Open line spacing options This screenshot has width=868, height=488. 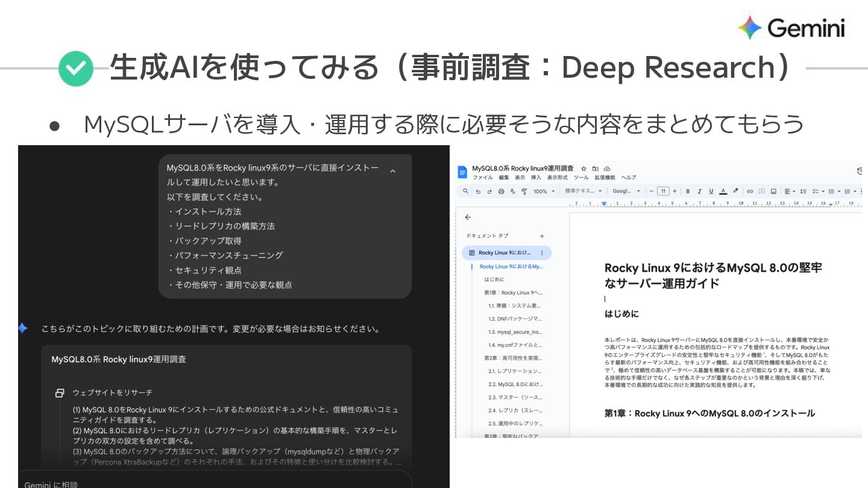click(804, 191)
